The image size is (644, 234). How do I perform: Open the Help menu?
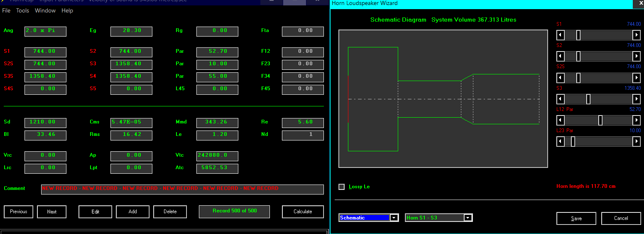pos(67,10)
